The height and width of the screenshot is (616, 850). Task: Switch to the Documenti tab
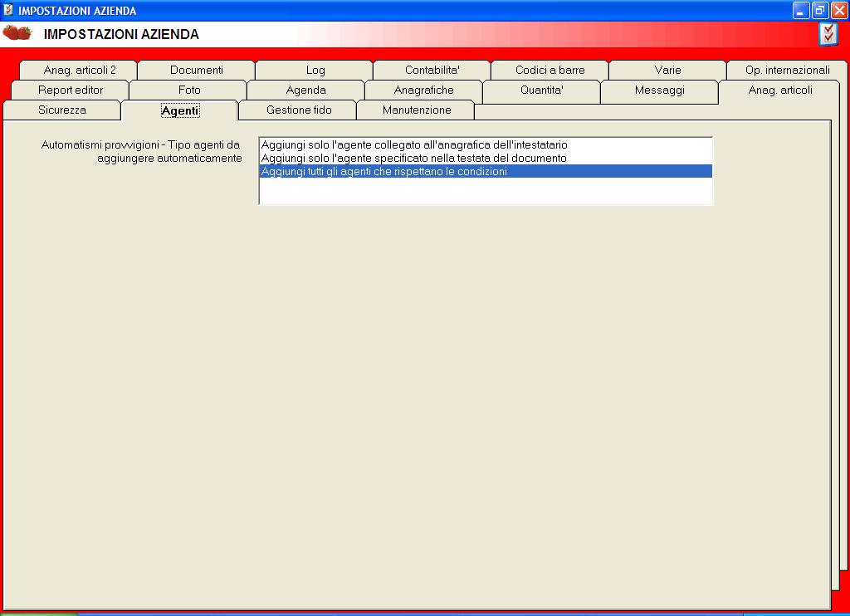click(196, 70)
